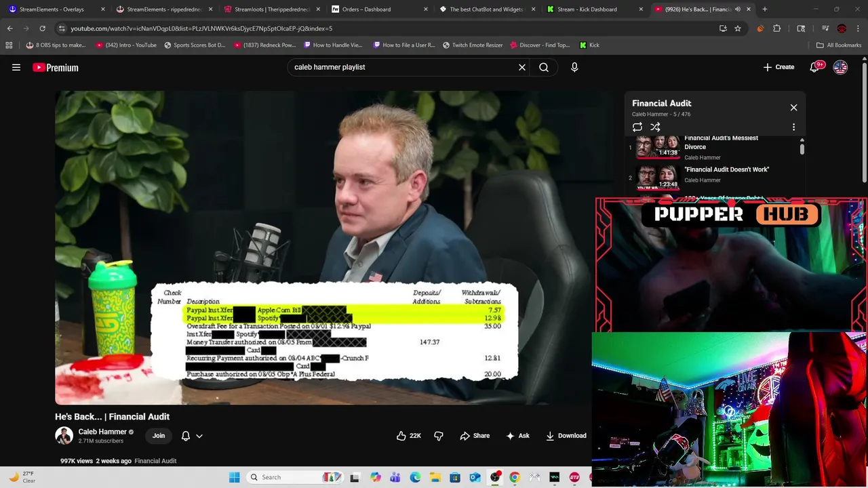The width and height of the screenshot is (868, 488).
Task: Open the account avatar menu
Action: [x=840, y=67]
